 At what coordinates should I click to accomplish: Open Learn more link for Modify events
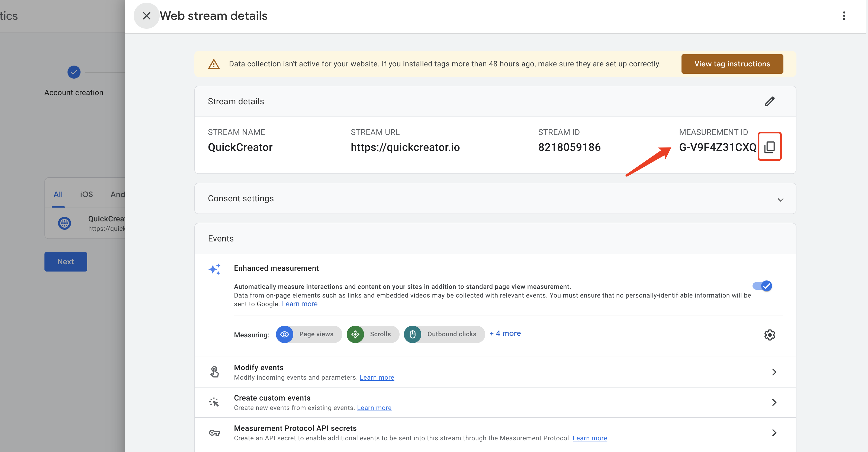[x=377, y=377]
